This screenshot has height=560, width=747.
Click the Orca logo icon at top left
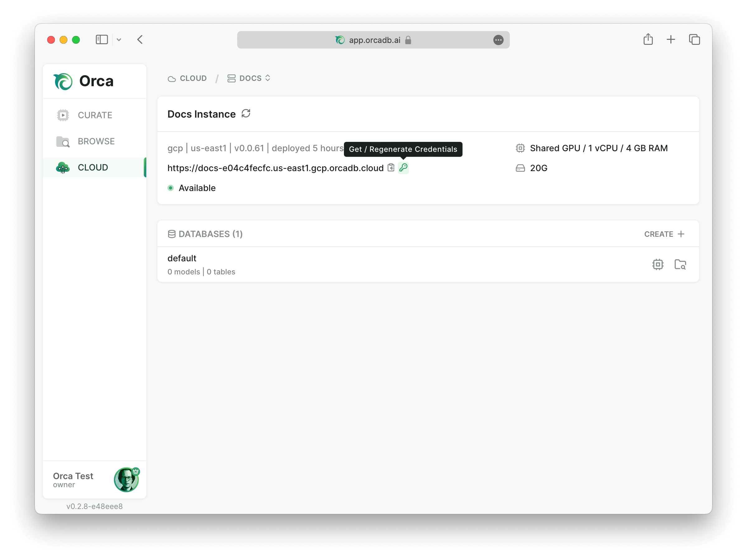click(x=63, y=81)
